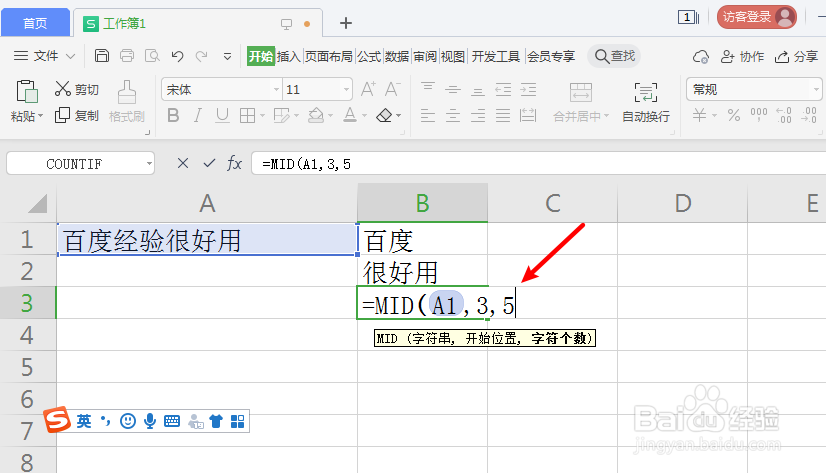
Task: Center cell text horizontally
Action: click(453, 115)
